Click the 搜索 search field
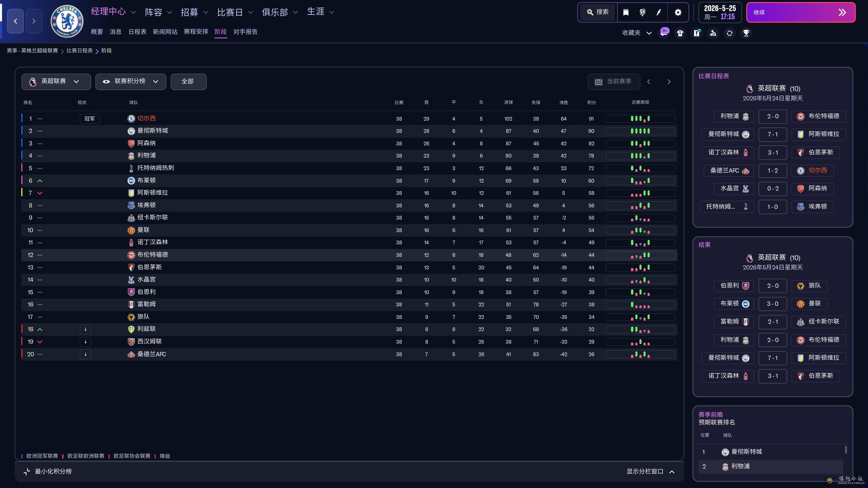Screen dimensions: 868x488 598,13
